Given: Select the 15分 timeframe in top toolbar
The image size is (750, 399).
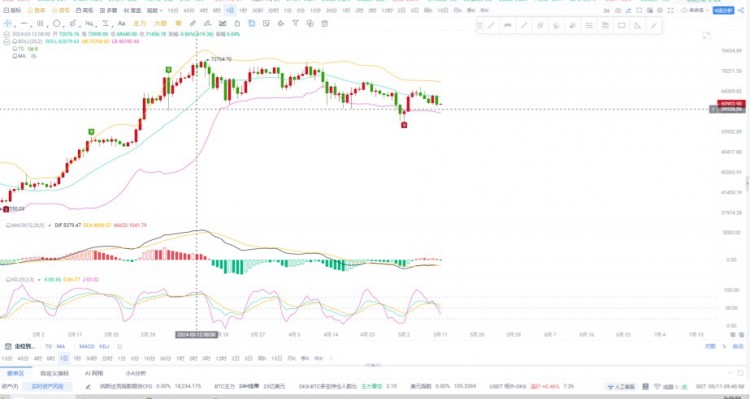Looking at the screenshot, I should click(173, 10).
